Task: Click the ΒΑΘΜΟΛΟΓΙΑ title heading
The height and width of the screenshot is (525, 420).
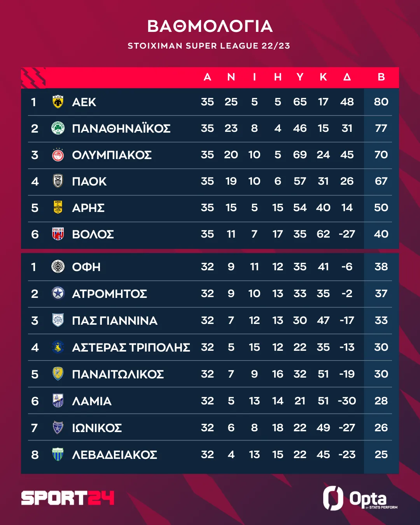Action: point(210,26)
